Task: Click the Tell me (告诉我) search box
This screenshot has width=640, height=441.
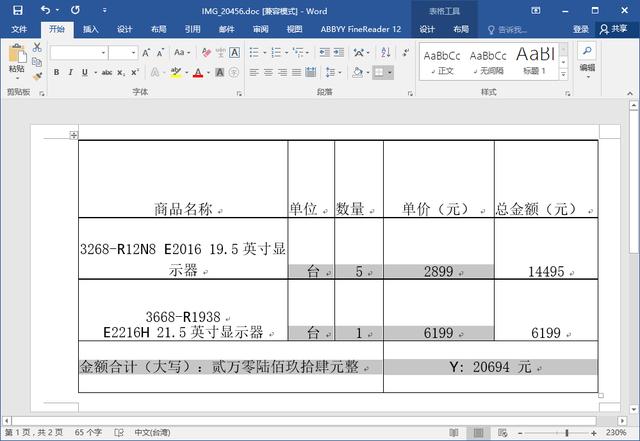Action: tap(512, 30)
